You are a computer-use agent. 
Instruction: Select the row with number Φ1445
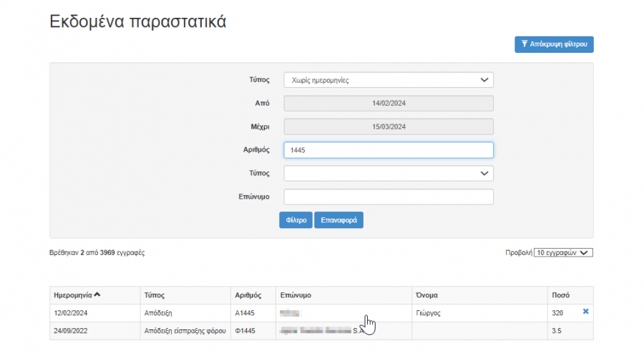(x=245, y=331)
